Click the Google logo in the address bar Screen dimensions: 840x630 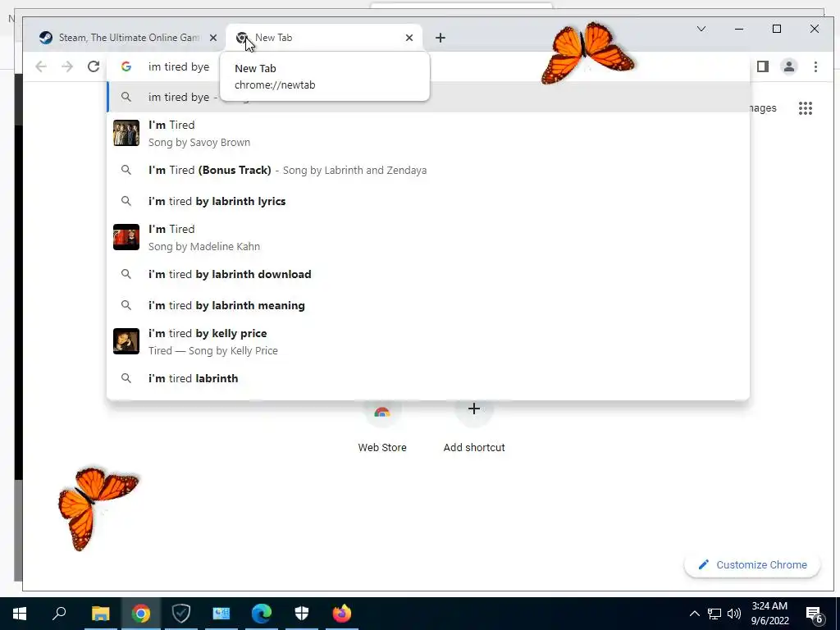point(126,66)
